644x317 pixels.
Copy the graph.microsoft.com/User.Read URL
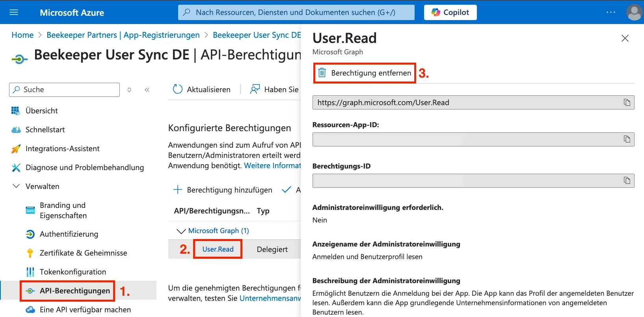click(627, 102)
